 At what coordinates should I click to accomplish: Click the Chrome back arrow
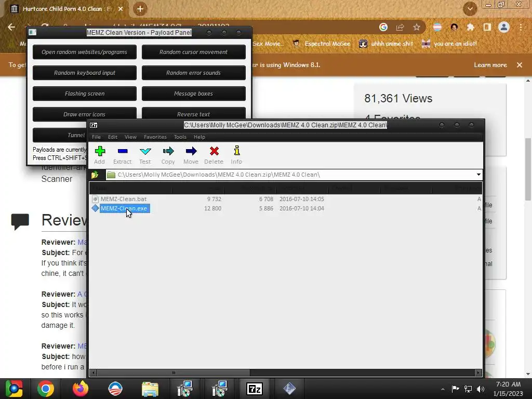tap(11, 27)
